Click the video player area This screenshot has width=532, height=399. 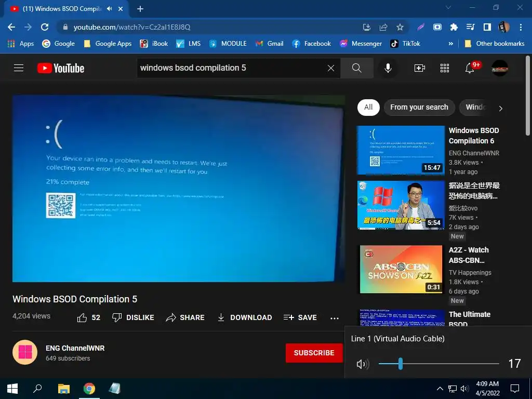[x=179, y=189]
